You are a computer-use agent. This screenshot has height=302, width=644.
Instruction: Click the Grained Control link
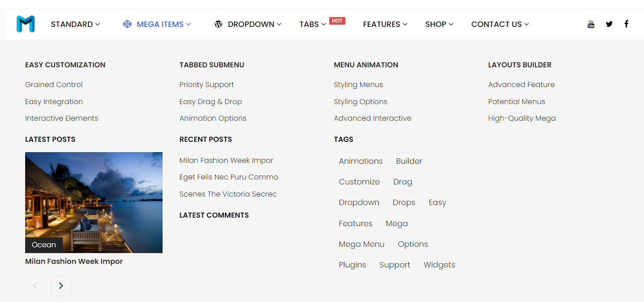pyautogui.click(x=53, y=84)
